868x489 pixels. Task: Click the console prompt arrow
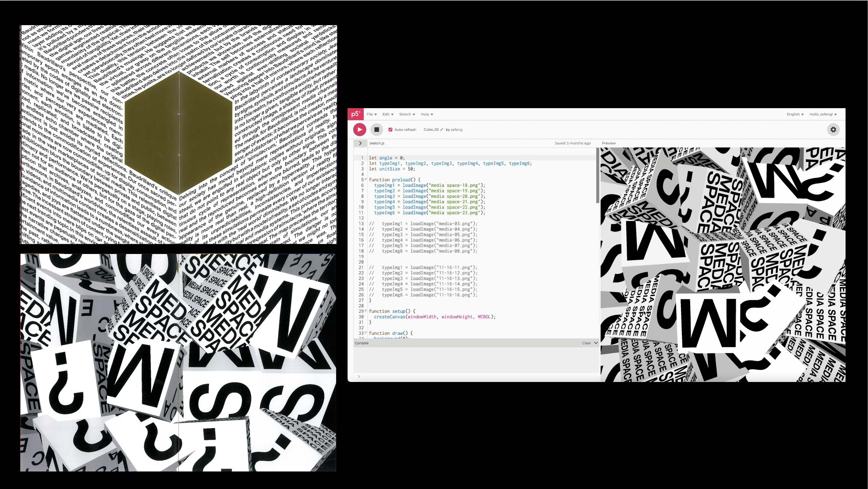[359, 376]
